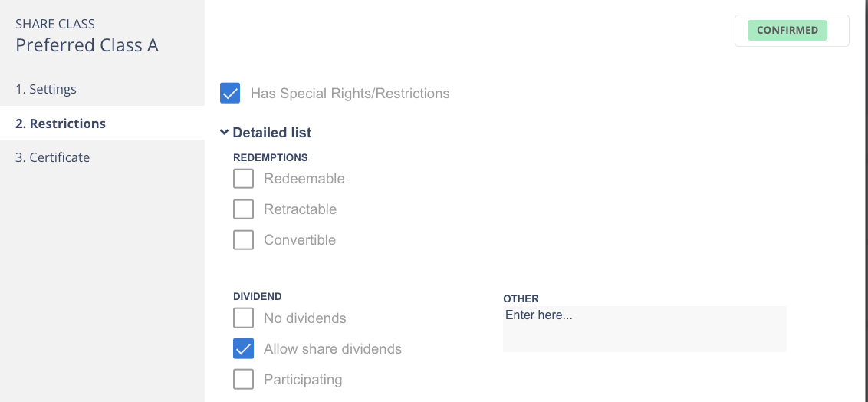Image resolution: width=868 pixels, height=402 pixels.
Task: Click the OTHER field label
Action: (521, 298)
